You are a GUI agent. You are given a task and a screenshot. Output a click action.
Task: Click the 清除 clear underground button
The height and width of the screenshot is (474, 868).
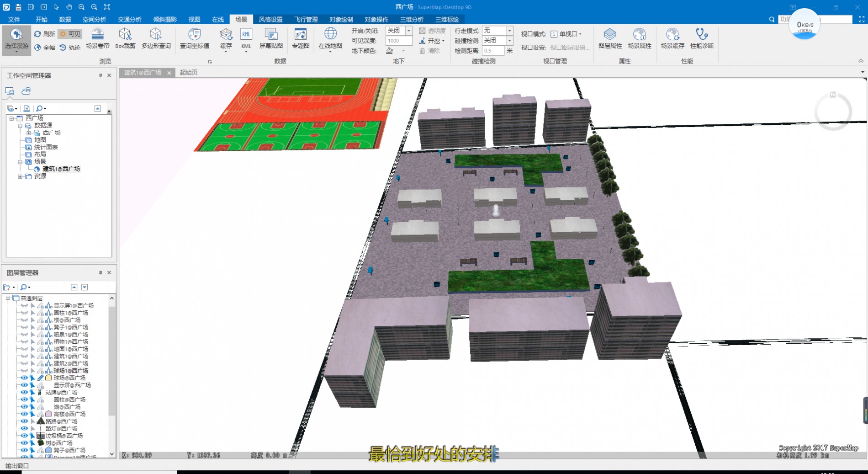(x=429, y=51)
